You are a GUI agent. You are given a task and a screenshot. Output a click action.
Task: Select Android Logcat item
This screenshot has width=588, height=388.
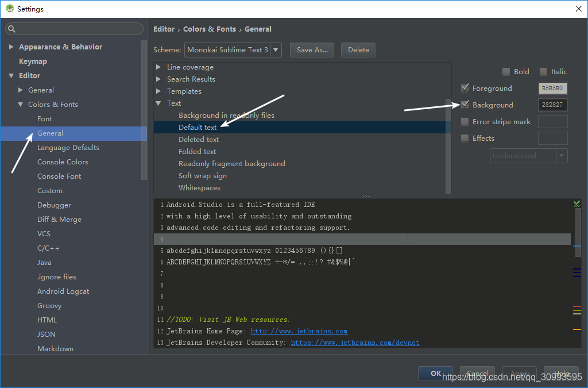tap(63, 291)
